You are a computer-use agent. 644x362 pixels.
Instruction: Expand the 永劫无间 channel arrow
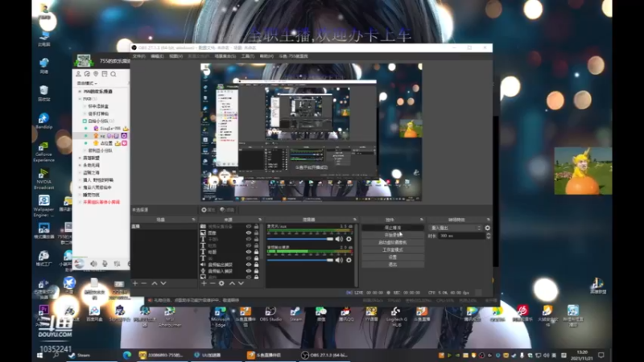pos(80,166)
